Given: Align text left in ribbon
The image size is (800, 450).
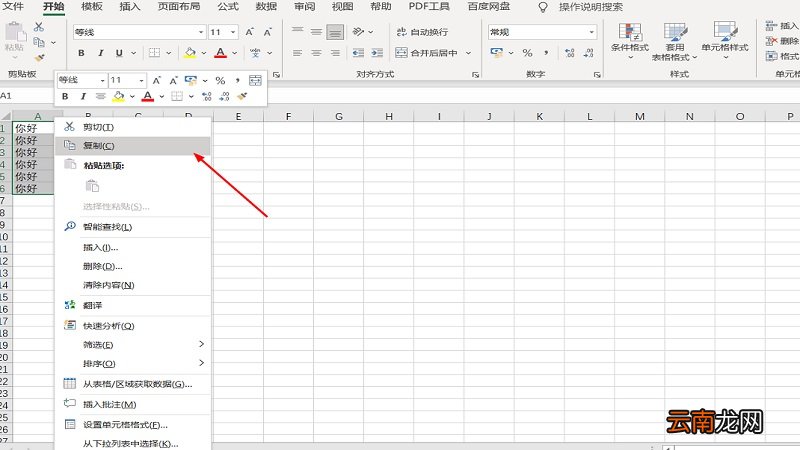Looking at the screenshot, I should [298, 53].
